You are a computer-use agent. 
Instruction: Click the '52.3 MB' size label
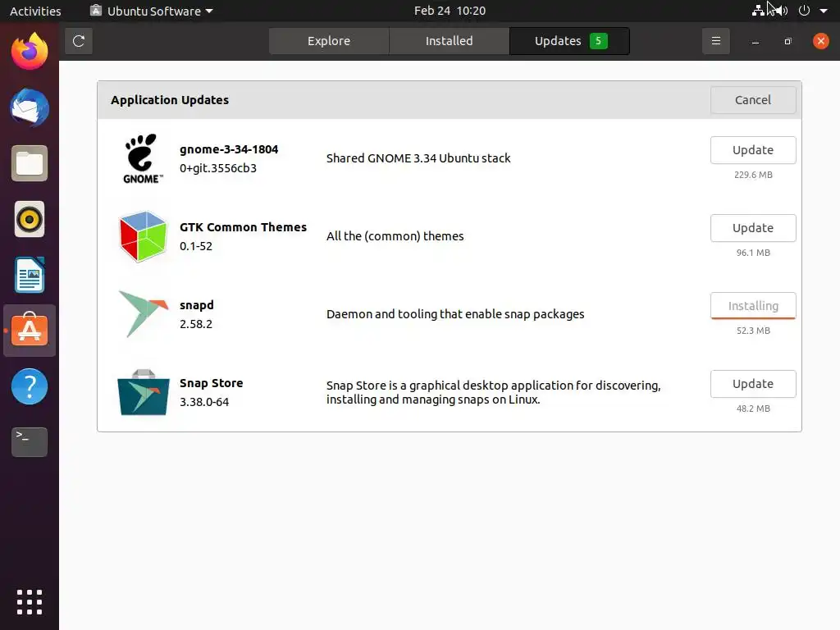click(753, 331)
